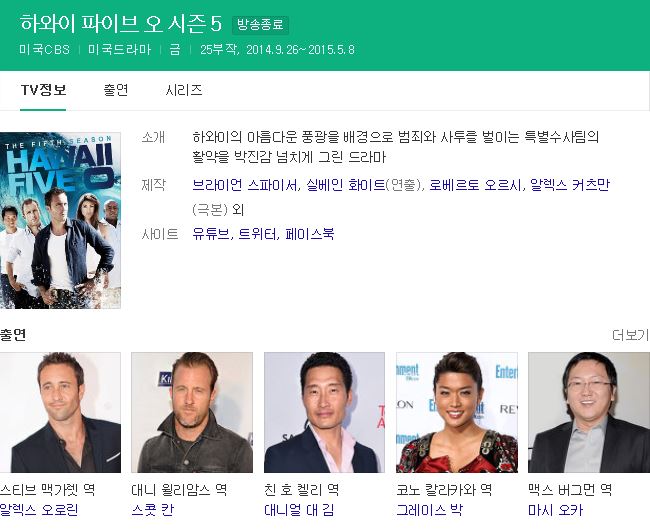Screen dimensions: 650x532
Task: Click the 대니얼 대 김 cast photo
Action: [x=324, y=413]
